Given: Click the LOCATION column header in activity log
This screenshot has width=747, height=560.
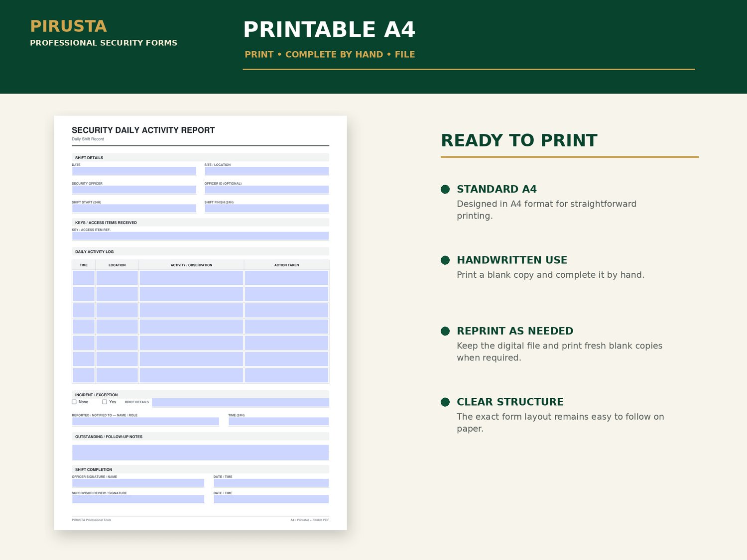Looking at the screenshot, I should [x=117, y=265].
